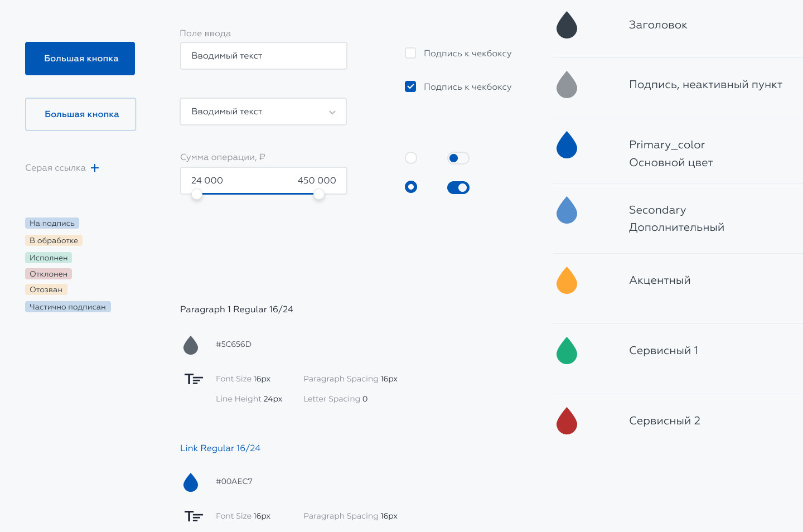This screenshot has height=532, width=803.
Task: Click the 'Исполнен' green status tag
Action: point(49,258)
